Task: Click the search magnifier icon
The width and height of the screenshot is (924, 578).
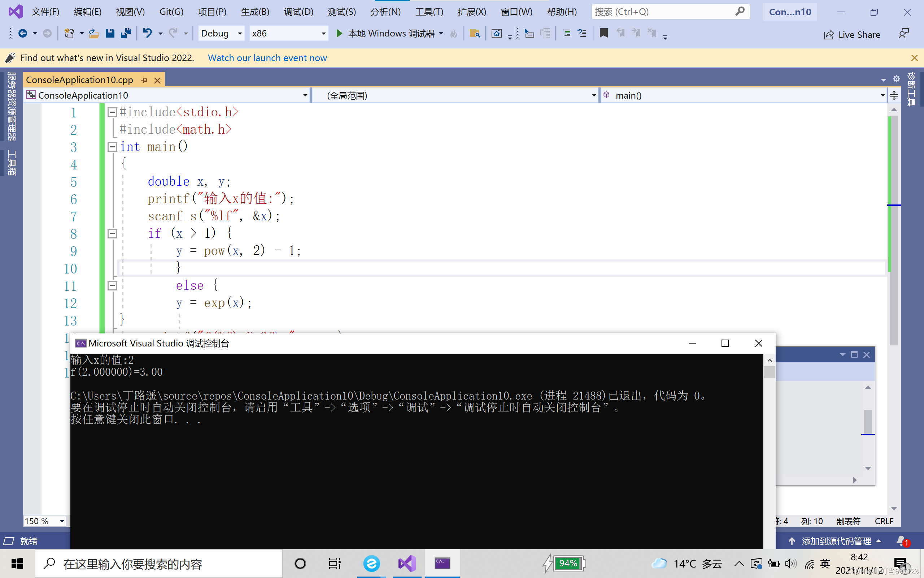Action: click(740, 12)
